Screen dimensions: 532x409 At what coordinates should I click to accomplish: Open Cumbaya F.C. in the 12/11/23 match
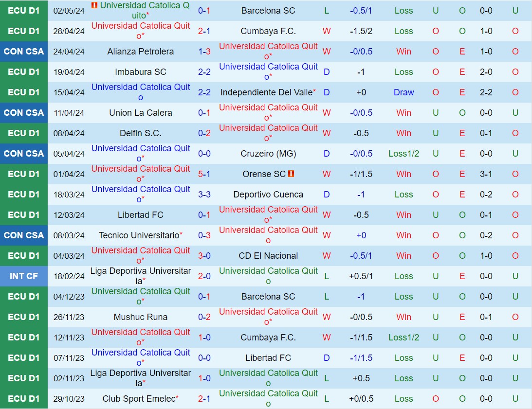click(x=268, y=338)
